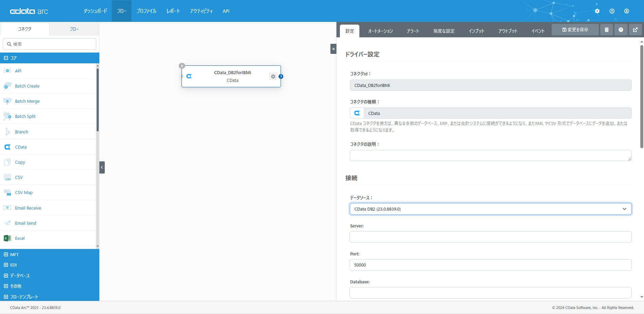Image resolution: width=644 pixels, height=314 pixels.
Task: Open help question mark in header
Action: pos(612,11)
